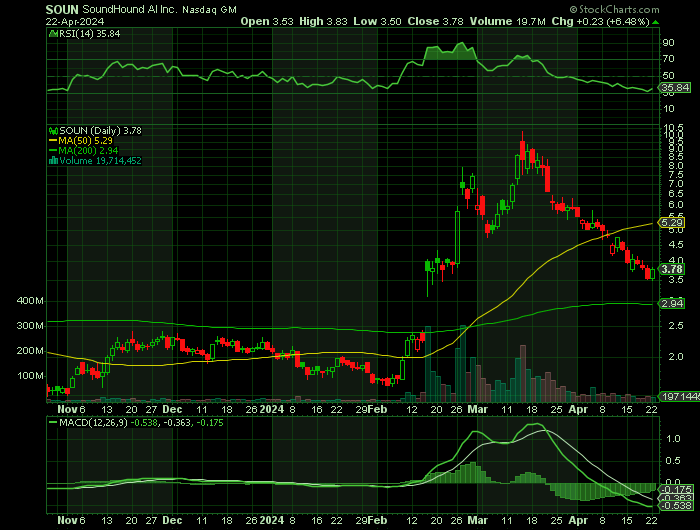Viewport: 700px width, 530px height.
Task: Click the 3.78 last-price tag on the right axis
Action: tap(671, 269)
